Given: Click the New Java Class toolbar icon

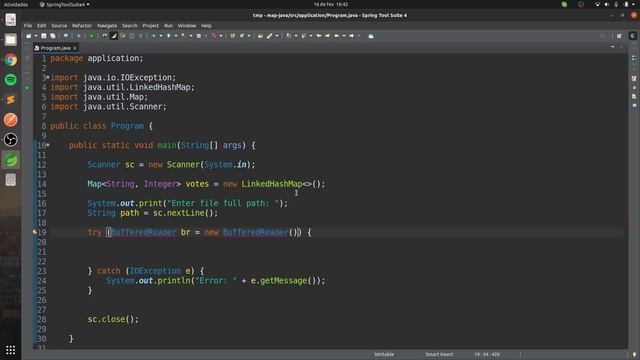Looking at the screenshot, I should pos(242,36).
